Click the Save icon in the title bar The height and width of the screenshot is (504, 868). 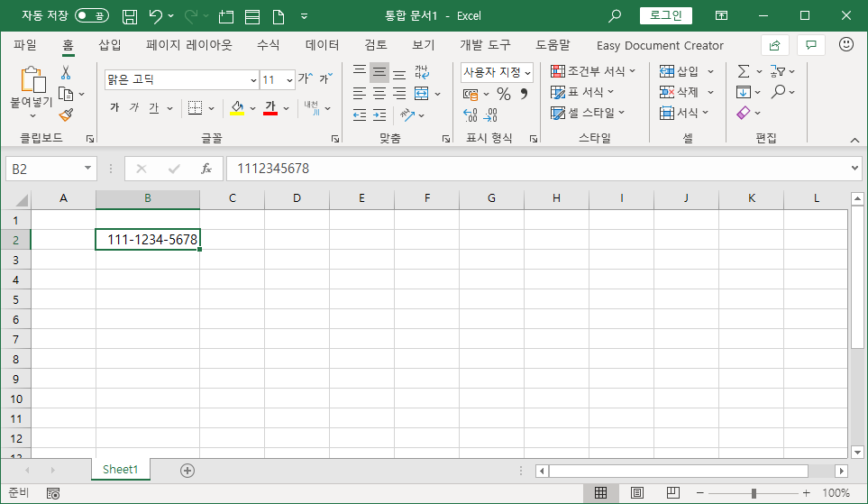point(130,16)
